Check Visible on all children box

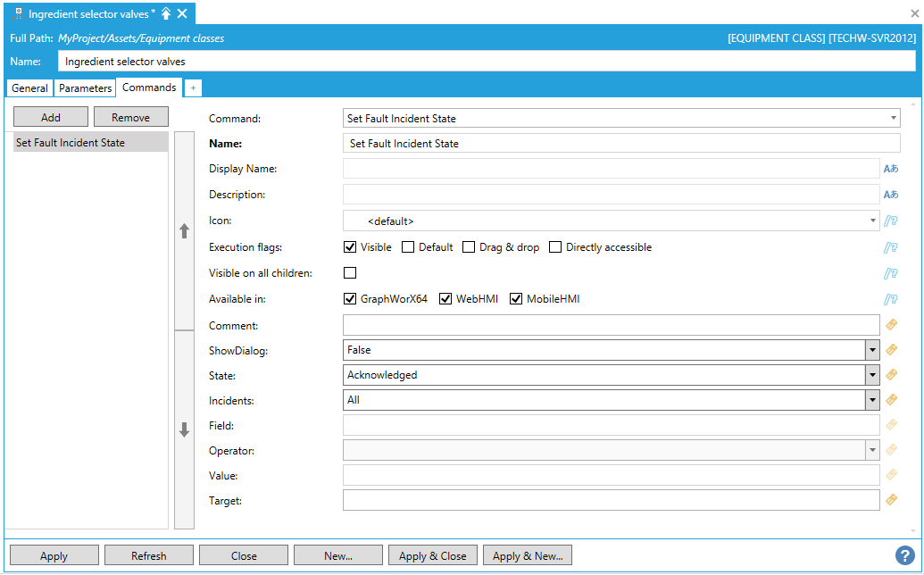(350, 273)
